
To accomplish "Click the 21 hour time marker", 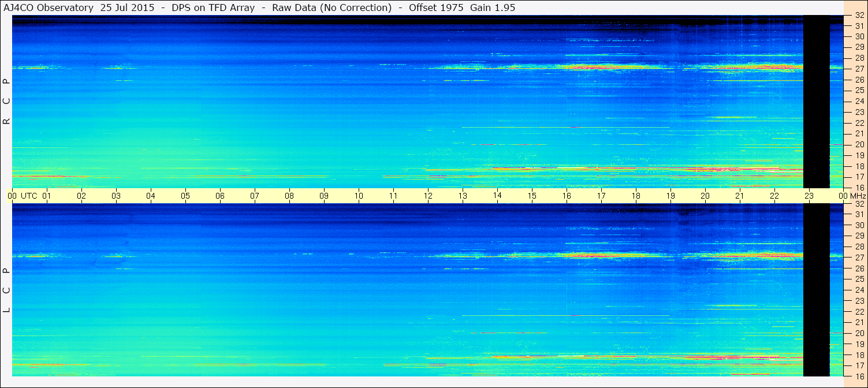I will (x=740, y=196).
